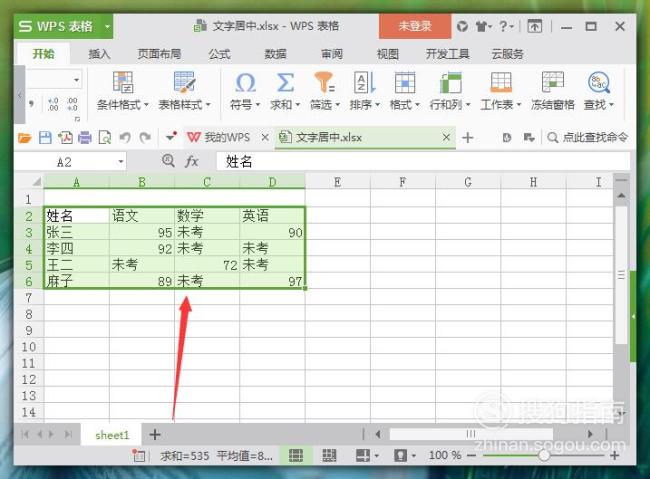This screenshot has width=650, height=479.
Task: Click the 未登录 login button
Action: 415,26
